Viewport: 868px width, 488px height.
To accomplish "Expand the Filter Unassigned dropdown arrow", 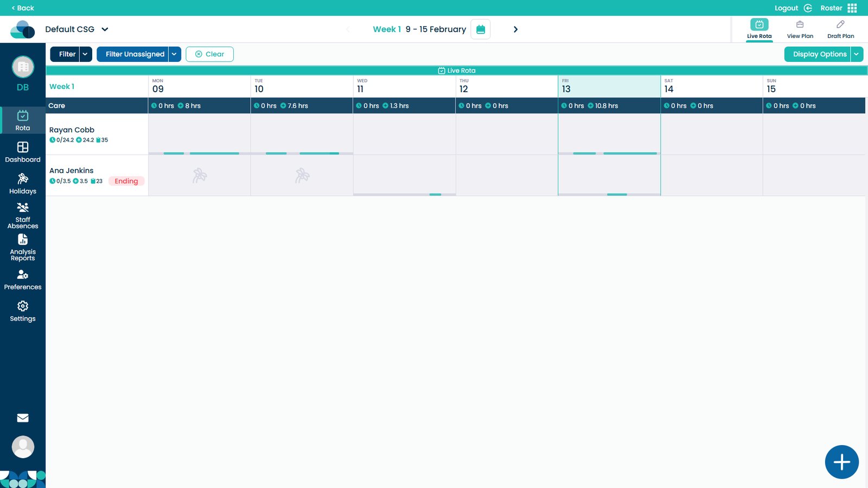I will point(175,54).
